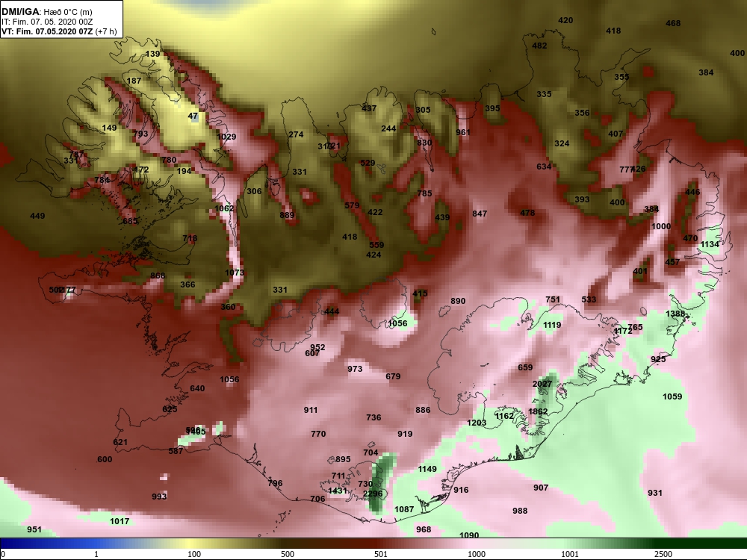
Task: Click the 1119 height value
Action: (x=552, y=325)
